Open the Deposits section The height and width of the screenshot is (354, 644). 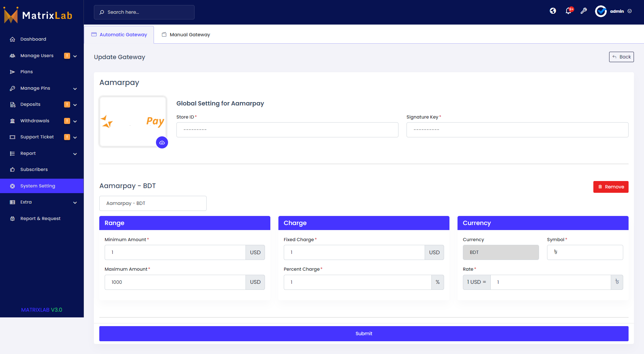tap(31, 104)
